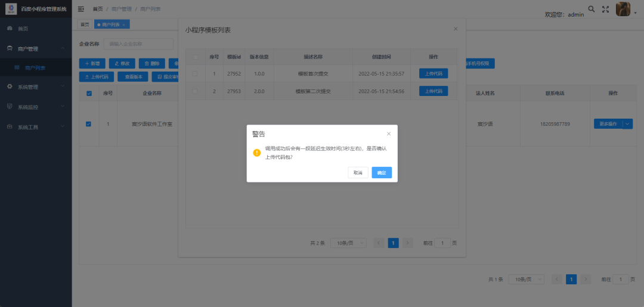The height and width of the screenshot is (307, 644).
Task: Go to 首页 in the breadcrumb
Action: (x=98, y=9)
